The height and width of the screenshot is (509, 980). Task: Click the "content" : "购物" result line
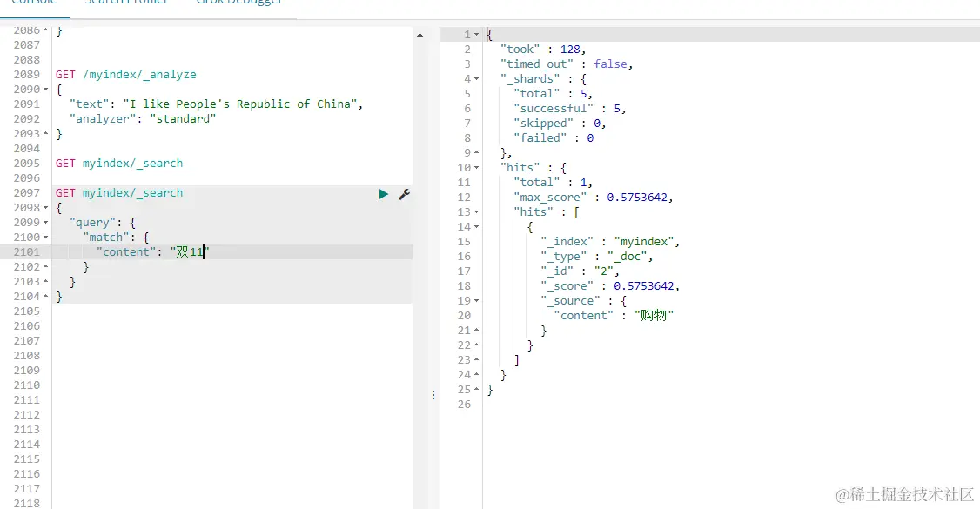(614, 315)
